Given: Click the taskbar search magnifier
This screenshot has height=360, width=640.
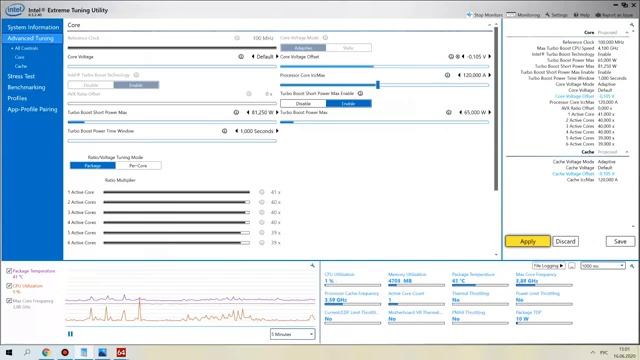Looking at the screenshot, I should [x=27, y=352].
